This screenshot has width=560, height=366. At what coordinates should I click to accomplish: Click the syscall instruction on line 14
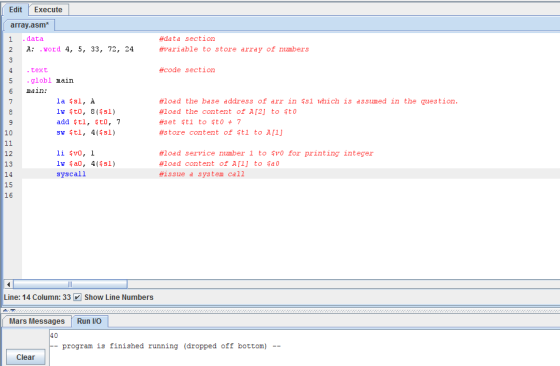tap(71, 174)
